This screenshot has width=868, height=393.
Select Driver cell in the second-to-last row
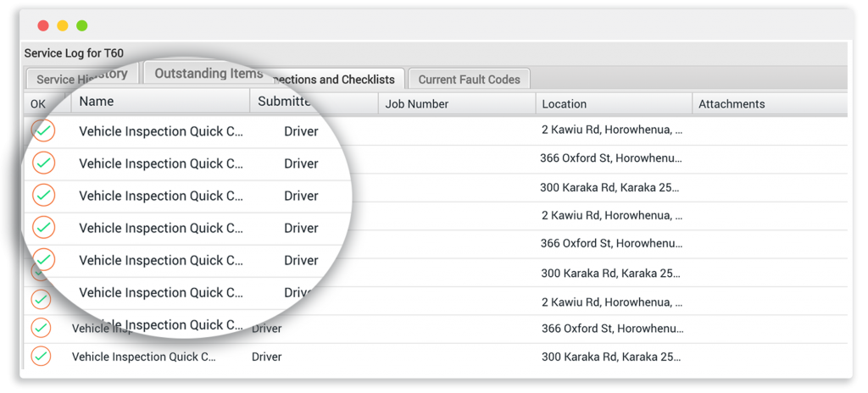(x=267, y=329)
